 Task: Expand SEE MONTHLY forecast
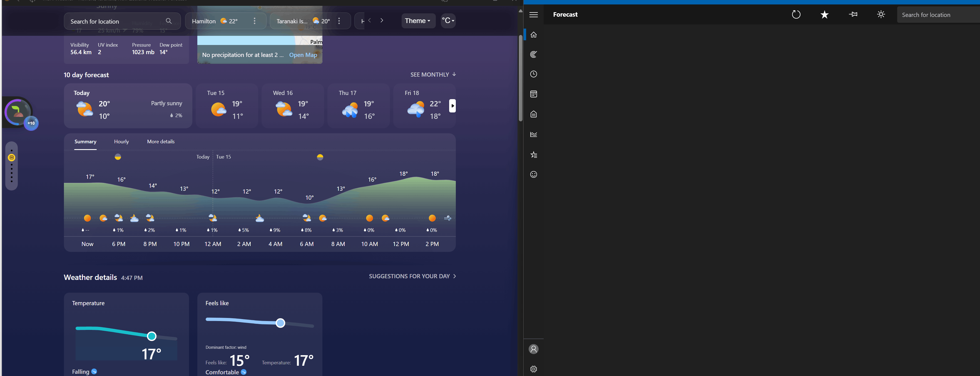click(433, 74)
